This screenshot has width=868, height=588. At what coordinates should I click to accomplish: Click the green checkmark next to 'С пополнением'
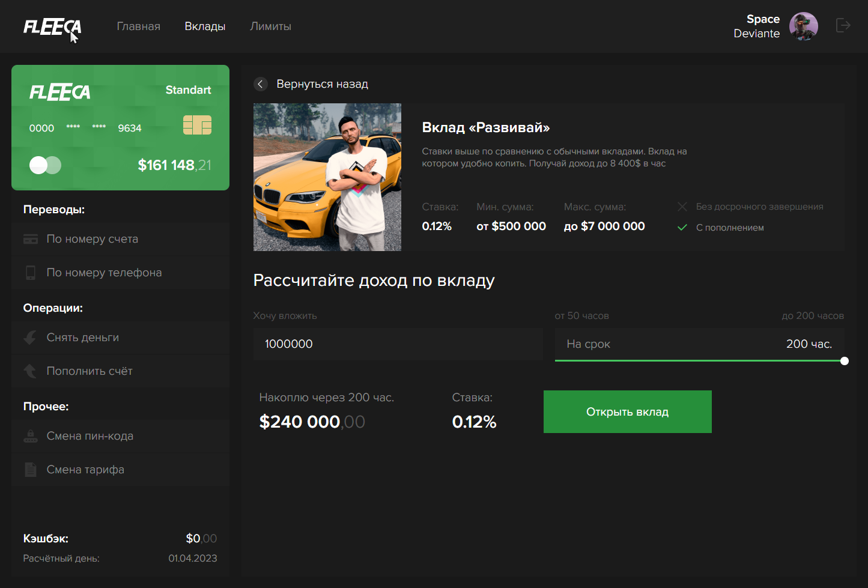click(682, 228)
